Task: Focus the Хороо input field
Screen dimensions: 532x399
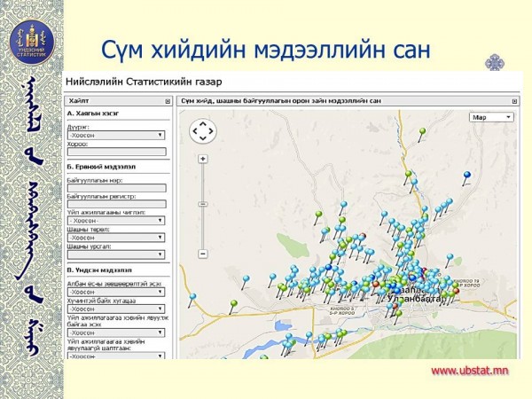Action: 116,152
